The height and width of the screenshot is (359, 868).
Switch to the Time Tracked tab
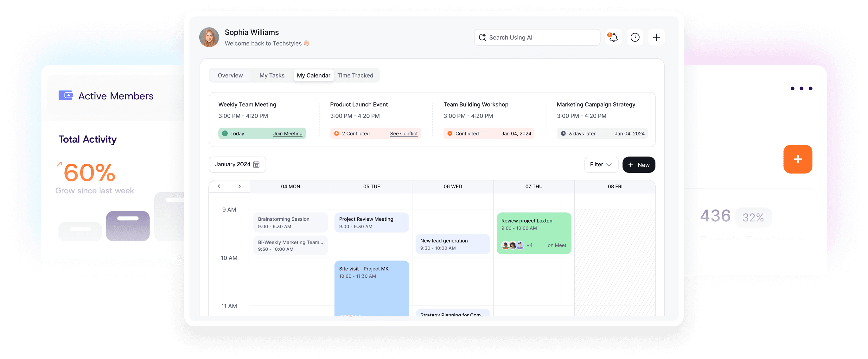355,75
